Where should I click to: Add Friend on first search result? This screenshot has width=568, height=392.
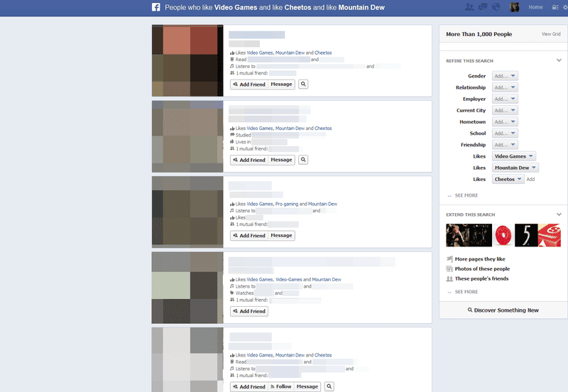[249, 84]
